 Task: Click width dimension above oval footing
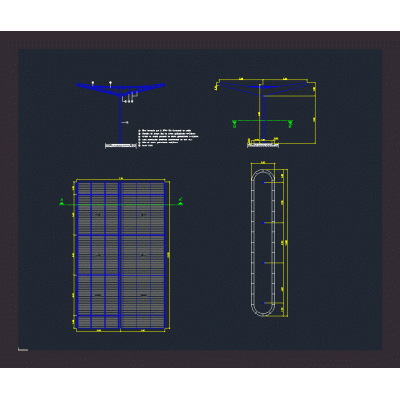[263, 163]
